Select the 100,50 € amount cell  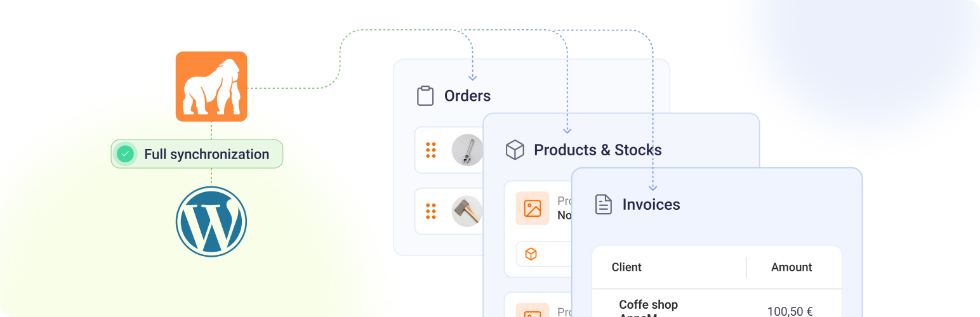coord(790,311)
